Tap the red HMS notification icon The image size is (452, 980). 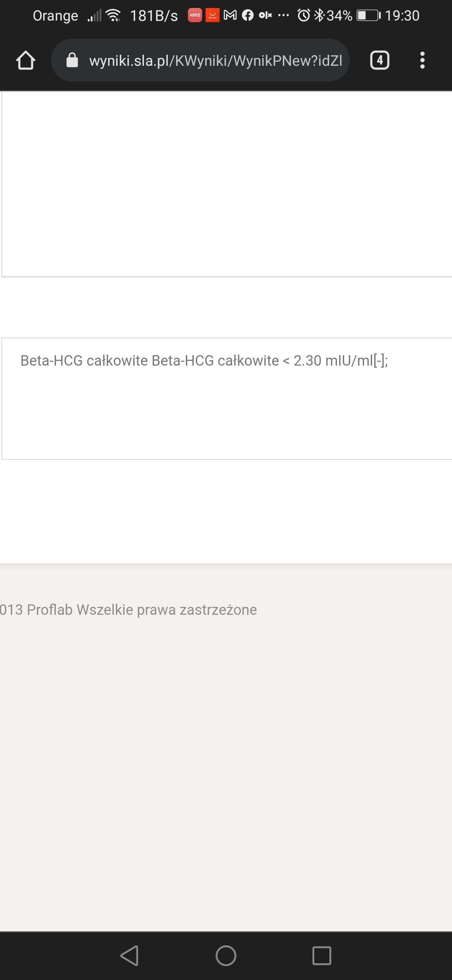pyautogui.click(x=195, y=15)
